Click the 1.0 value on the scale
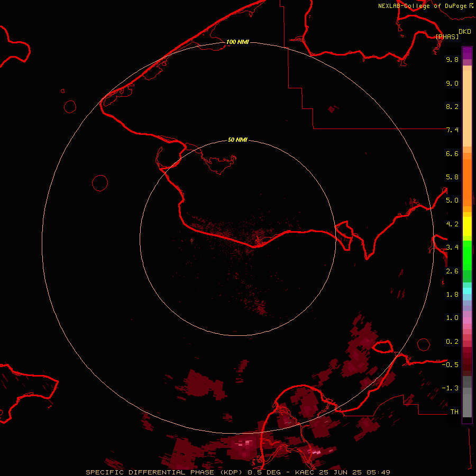This screenshot has height=476, width=476. click(x=452, y=318)
